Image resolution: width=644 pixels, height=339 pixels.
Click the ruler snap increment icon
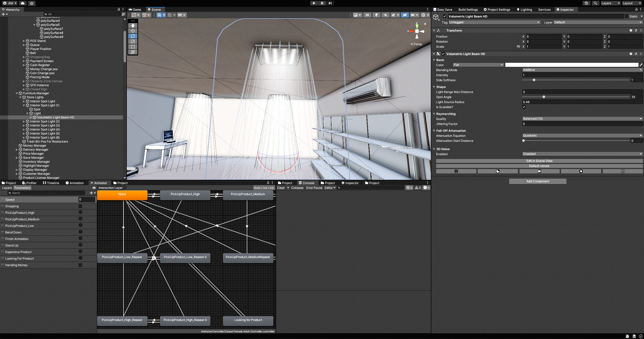tap(180, 15)
